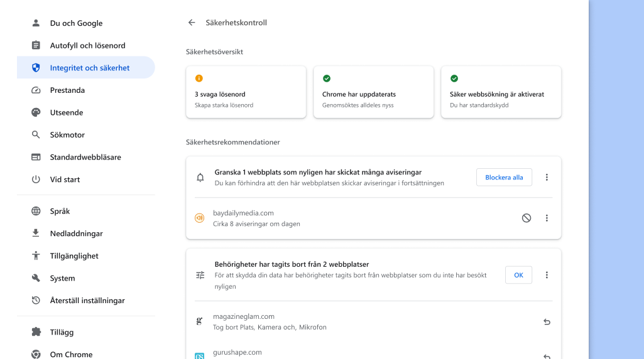Click the sliders icon in permissions card
Screen dimensions: 644x359
click(x=200, y=275)
